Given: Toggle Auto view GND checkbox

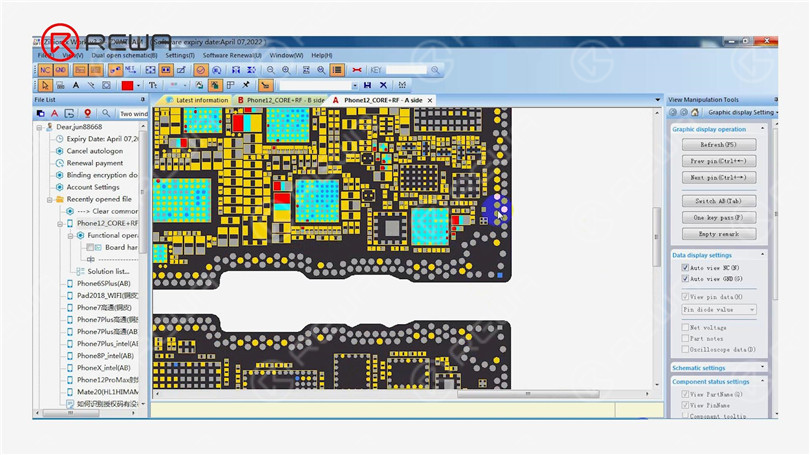Looking at the screenshot, I should [685, 279].
